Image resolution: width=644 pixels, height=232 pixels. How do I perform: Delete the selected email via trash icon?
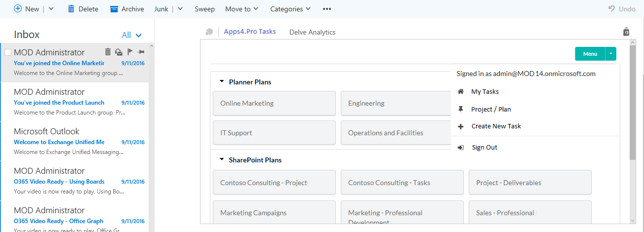click(108, 52)
